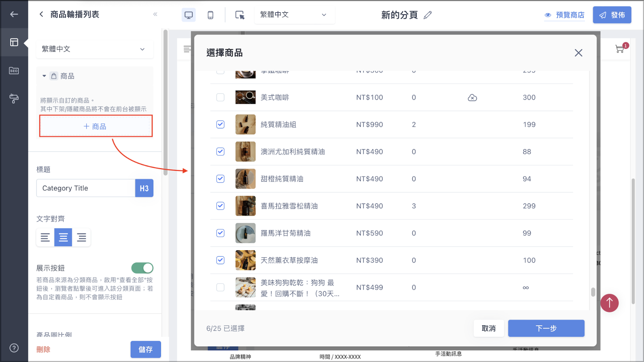Click the dialog product list scrollbar

(593, 292)
